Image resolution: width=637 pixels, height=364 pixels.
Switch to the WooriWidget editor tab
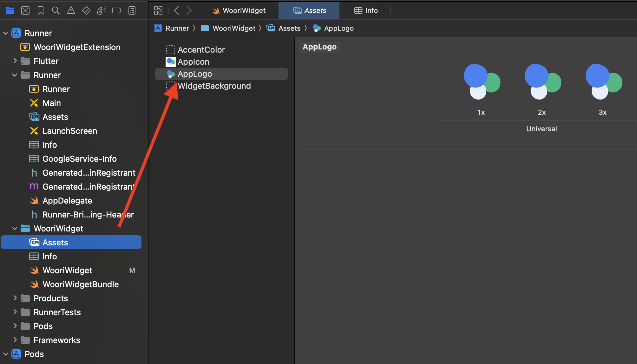(x=239, y=10)
